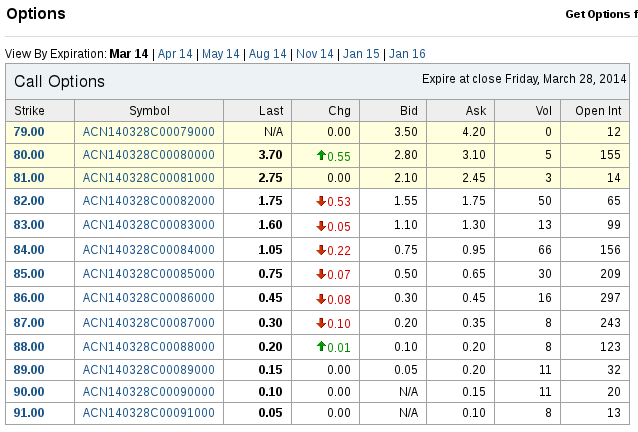This screenshot has height=432, width=638.
Task: Open symbol ACN140328C00084000
Action: [149, 250]
